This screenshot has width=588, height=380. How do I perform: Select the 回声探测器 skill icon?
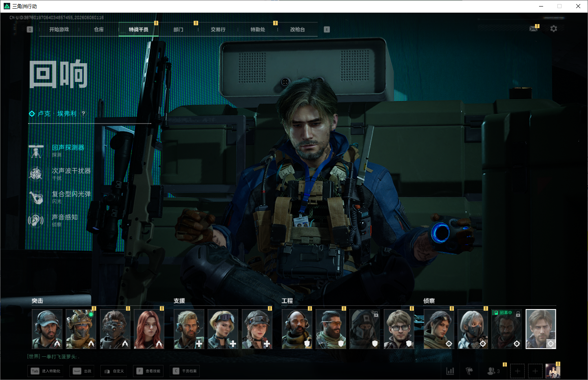36,151
